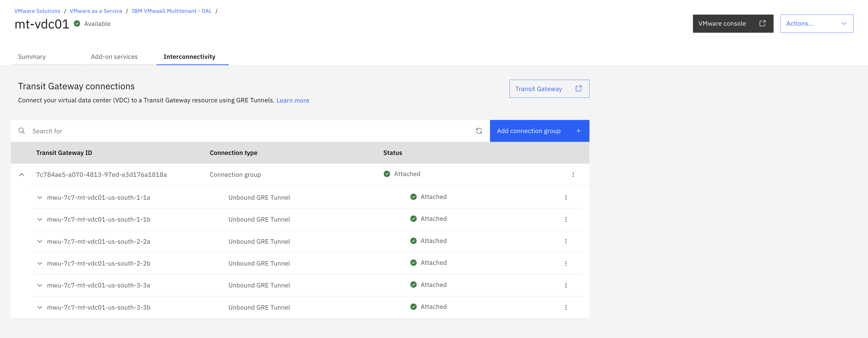Open overflow menu for connection group row
The image size is (868, 338).
point(573,175)
